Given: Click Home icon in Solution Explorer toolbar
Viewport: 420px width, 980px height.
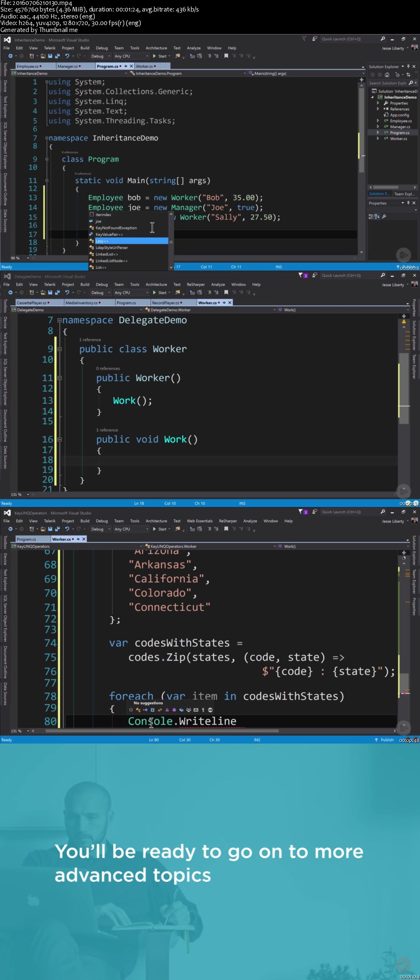Looking at the screenshot, I should (x=387, y=75).
